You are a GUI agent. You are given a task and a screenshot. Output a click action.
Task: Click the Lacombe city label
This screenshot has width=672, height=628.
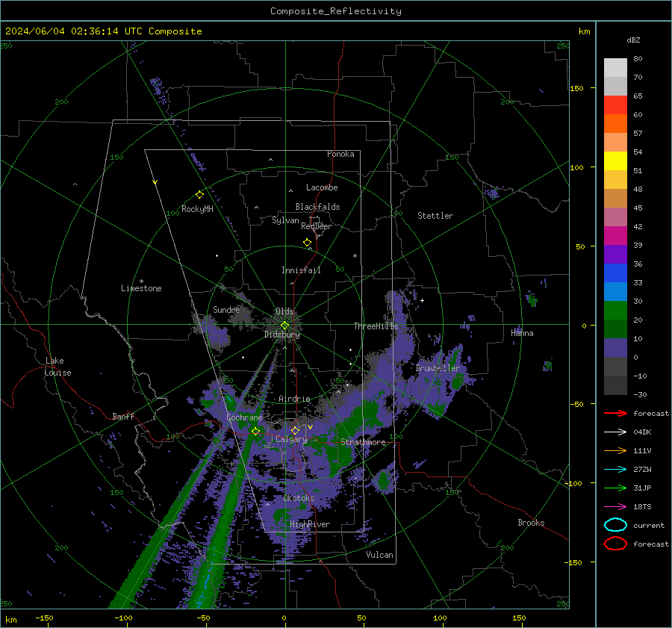click(x=322, y=187)
